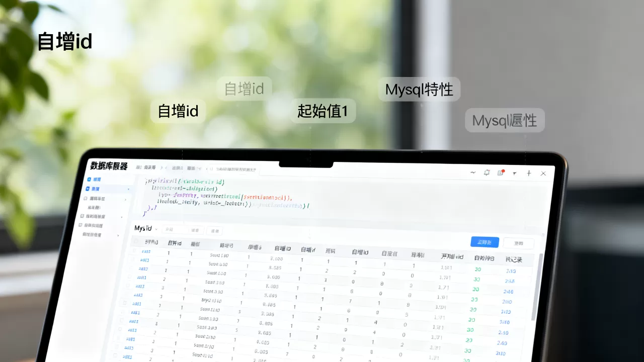Open the Mysid dropdown above the table
644x362 pixels.
(x=145, y=229)
